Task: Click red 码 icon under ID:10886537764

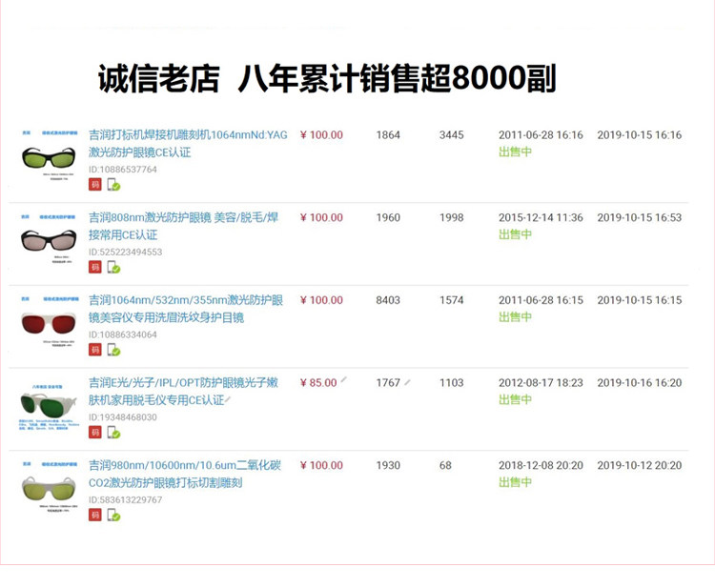Action: click(94, 185)
